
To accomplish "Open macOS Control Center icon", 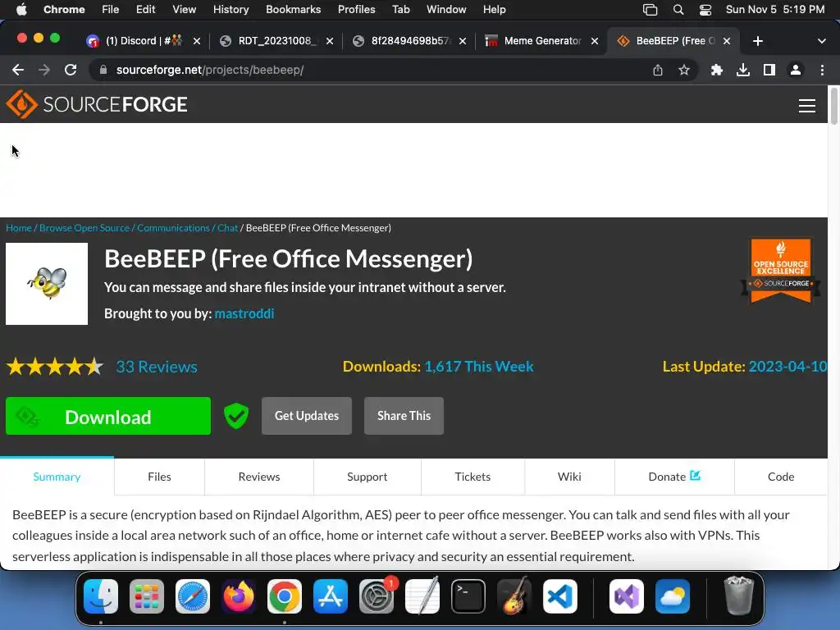I will click(705, 10).
